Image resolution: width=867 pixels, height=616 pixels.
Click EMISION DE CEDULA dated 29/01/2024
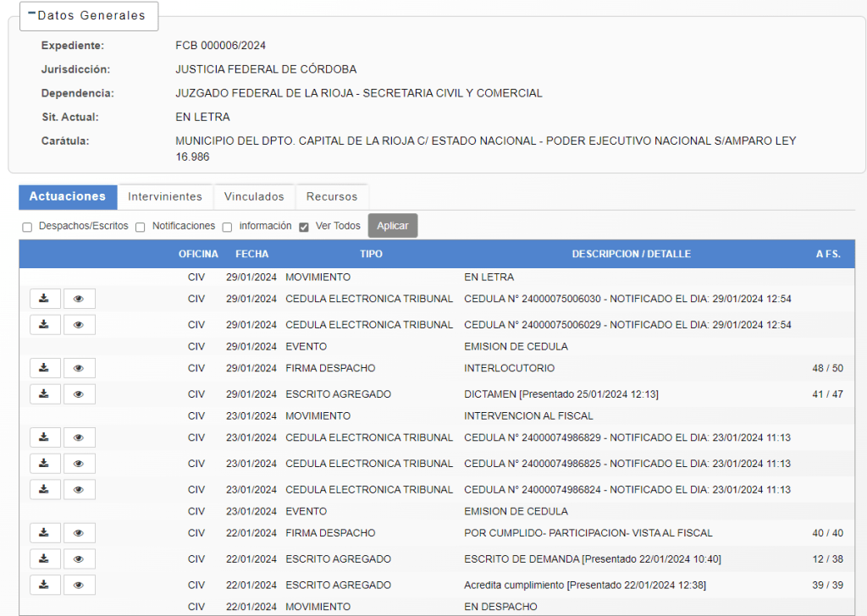[x=516, y=346]
